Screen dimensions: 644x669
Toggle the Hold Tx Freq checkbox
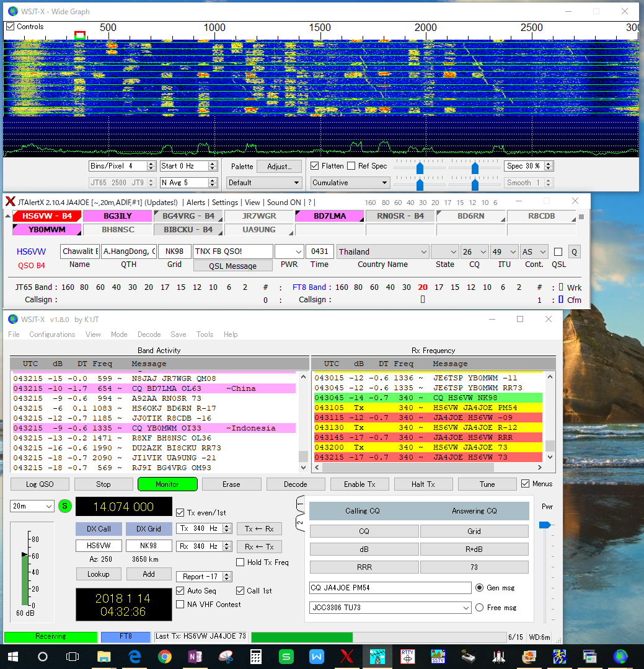coord(240,562)
